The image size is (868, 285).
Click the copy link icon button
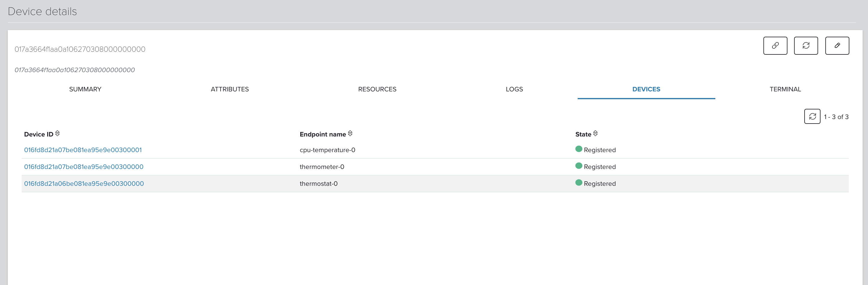point(775,45)
